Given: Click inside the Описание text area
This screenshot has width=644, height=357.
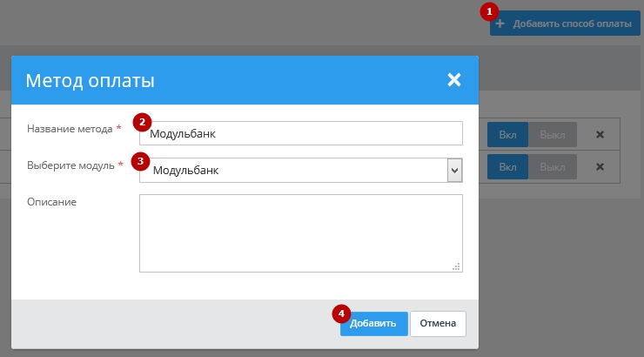Looking at the screenshot, I should pos(300,232).
